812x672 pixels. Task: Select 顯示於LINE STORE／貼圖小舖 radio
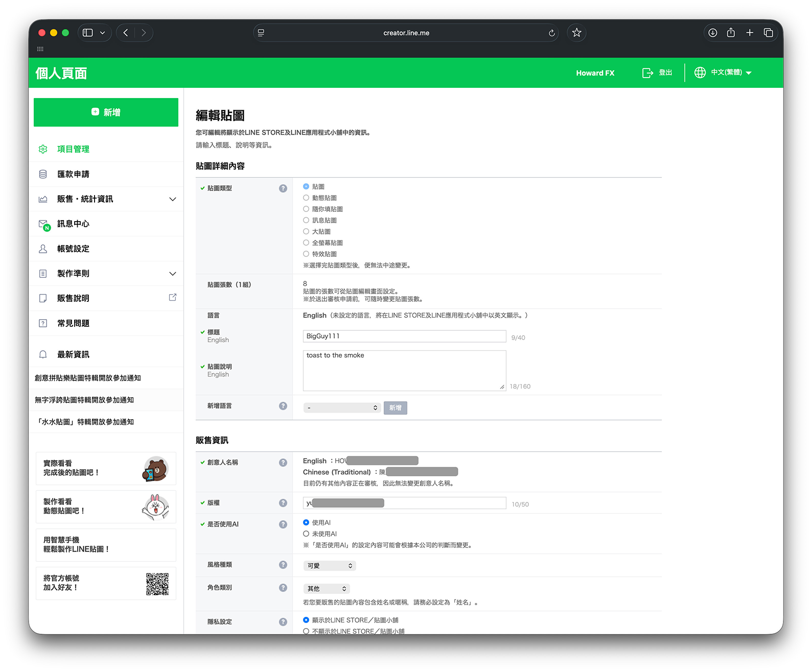306,620
